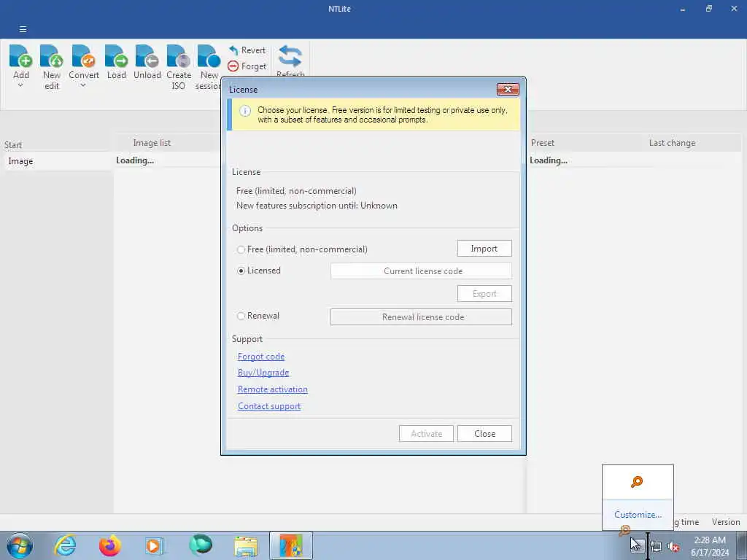Open the Contact support link
Screen dimensions: 747x560
click(269, 406)
